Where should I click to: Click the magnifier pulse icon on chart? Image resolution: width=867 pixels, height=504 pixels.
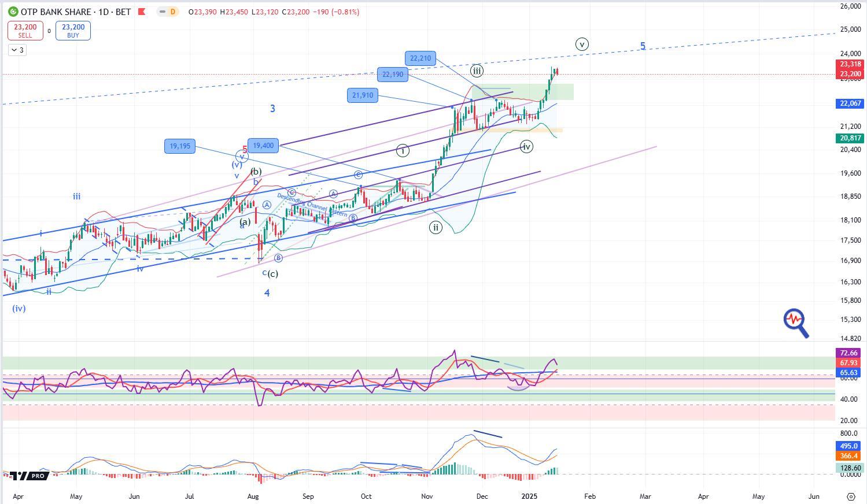coord(796,323)
